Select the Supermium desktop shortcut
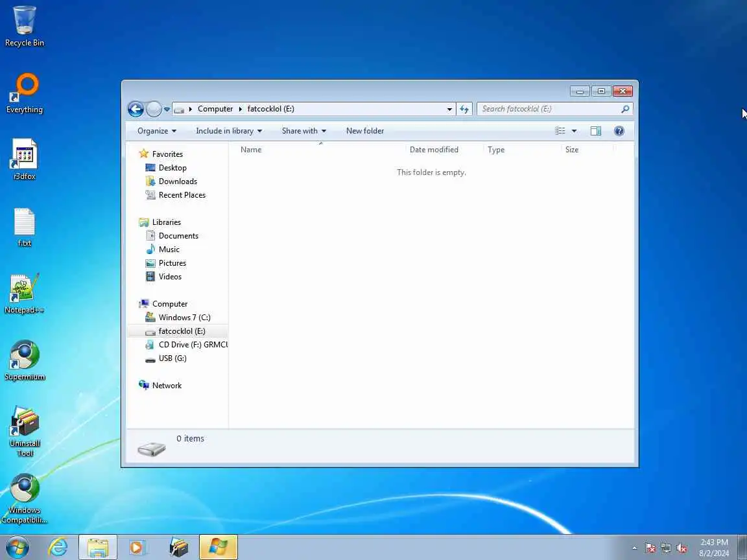This screenshot has height=560, width=747. (x=24, y=360)
